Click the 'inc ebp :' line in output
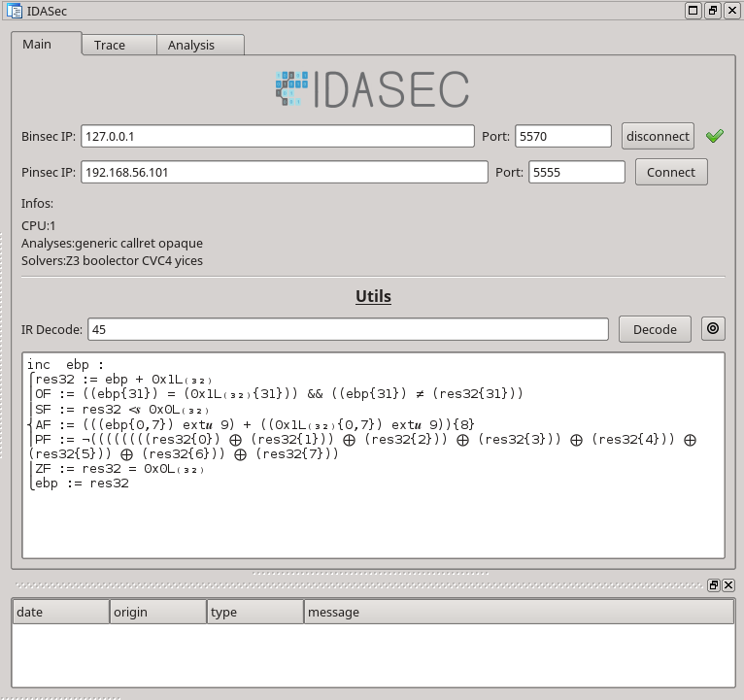 tap(65, 365)
